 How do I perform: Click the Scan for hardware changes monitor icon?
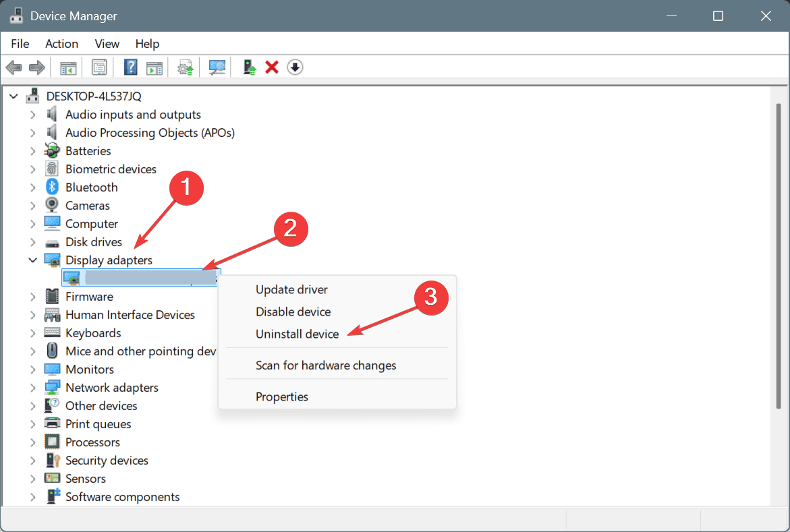tap(217, 67)
